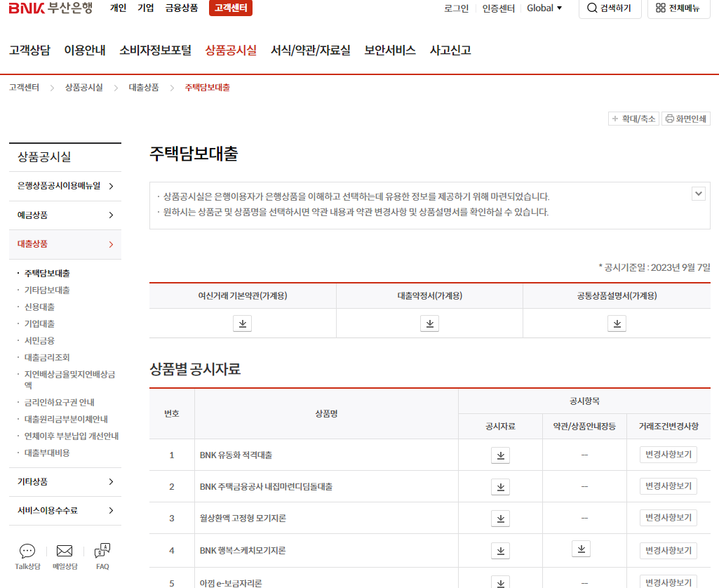Viewport: 719px width, 588px height.
Task: Select 기업대출 in sidebar
Action: pos(39,323)
